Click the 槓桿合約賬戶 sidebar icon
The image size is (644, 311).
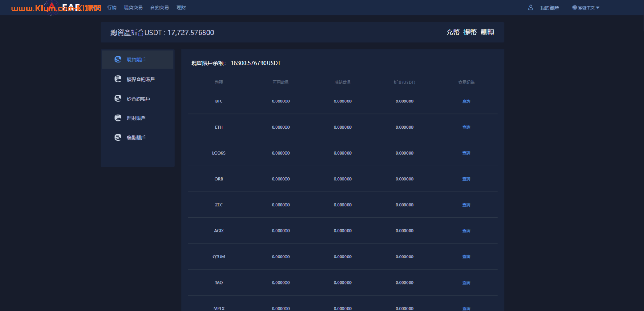pos(118,79)
